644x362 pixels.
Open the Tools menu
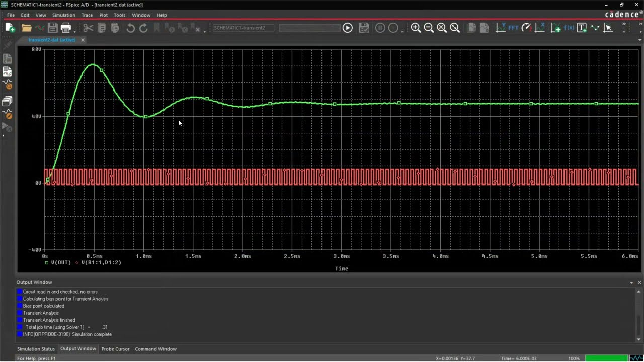pyautogui.click(x=119, y=15)
